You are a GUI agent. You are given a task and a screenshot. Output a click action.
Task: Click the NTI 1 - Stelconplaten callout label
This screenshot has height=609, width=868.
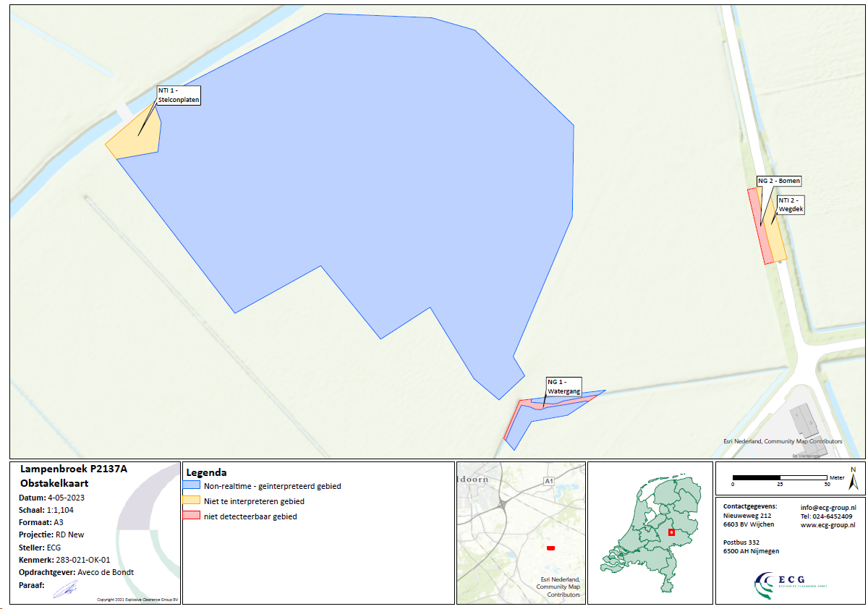tap(178, 95)
